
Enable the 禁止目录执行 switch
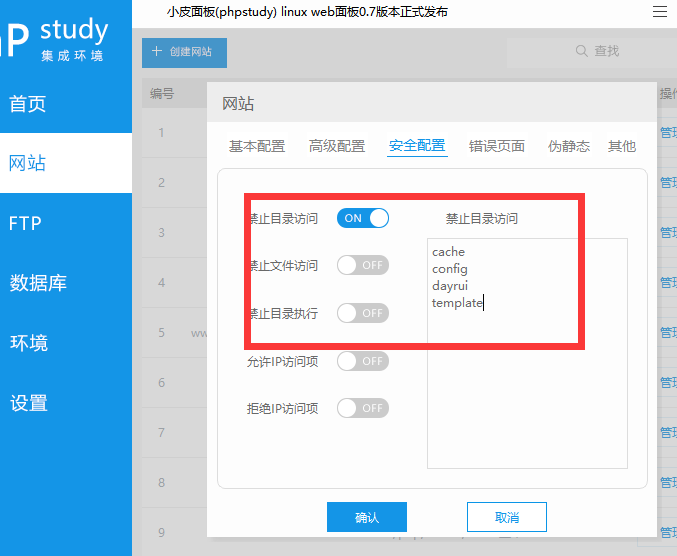tap(363, 313)
